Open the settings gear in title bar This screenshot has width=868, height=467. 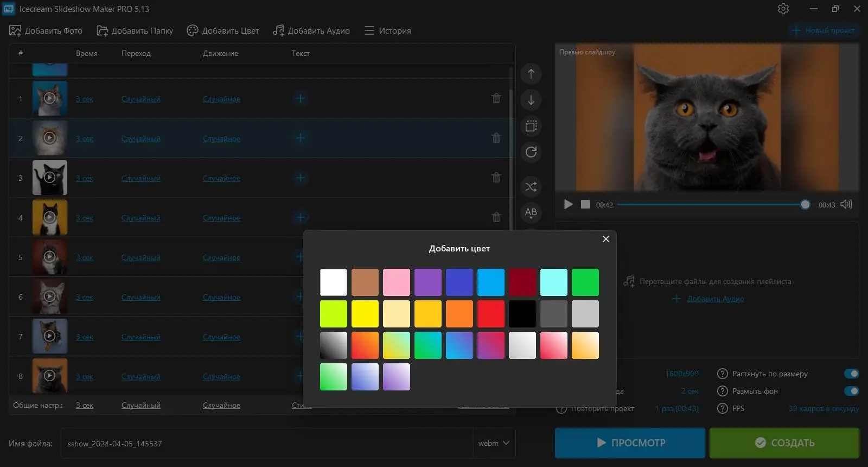point(783,9)
